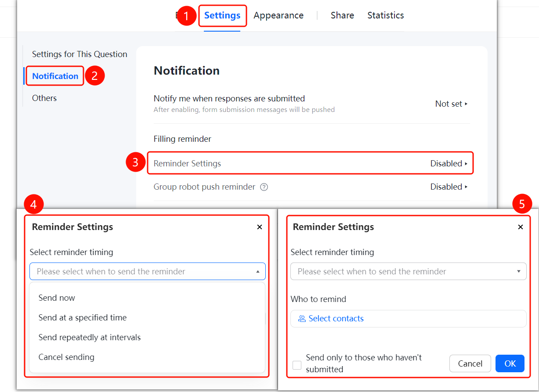The height and width of the screenshot is (392, 539).
Task: Click the 'Filling reminder' section label
Action: point(182,139)
